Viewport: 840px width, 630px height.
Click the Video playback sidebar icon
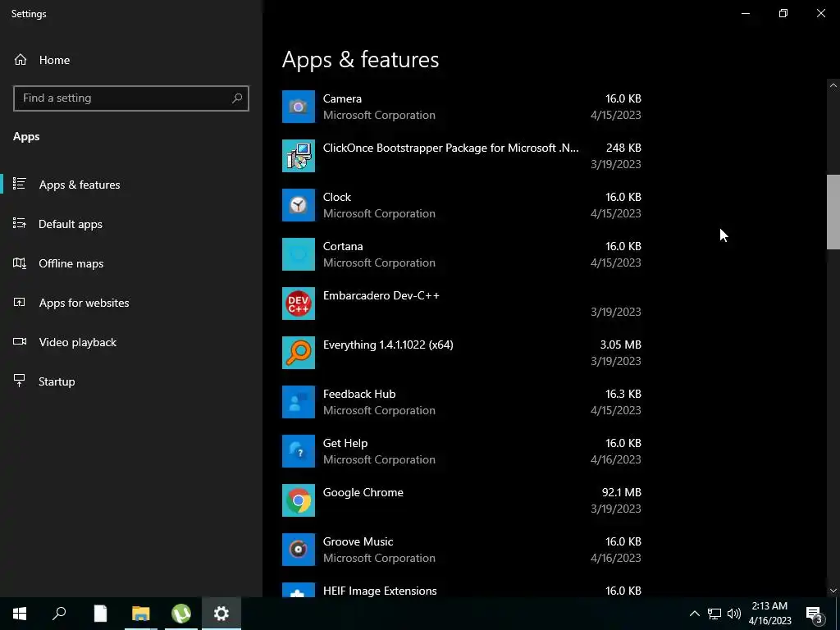pos(20,341)
